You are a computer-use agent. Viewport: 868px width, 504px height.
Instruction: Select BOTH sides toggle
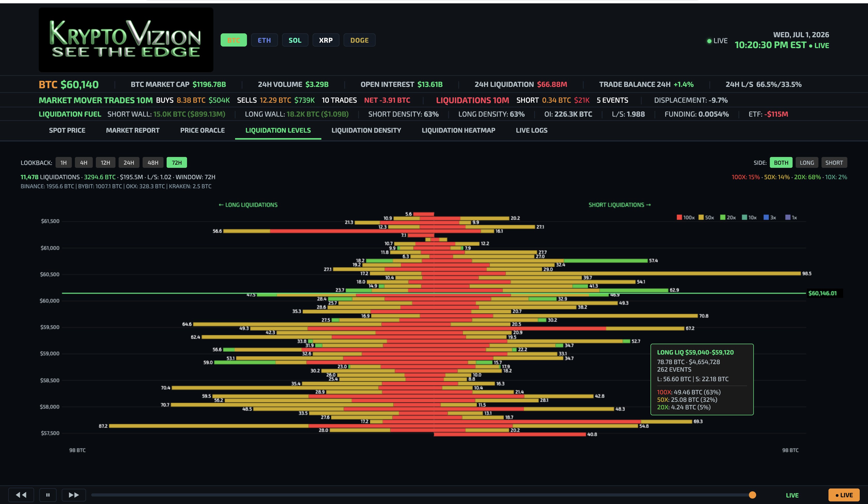click(x=781, y=162)
